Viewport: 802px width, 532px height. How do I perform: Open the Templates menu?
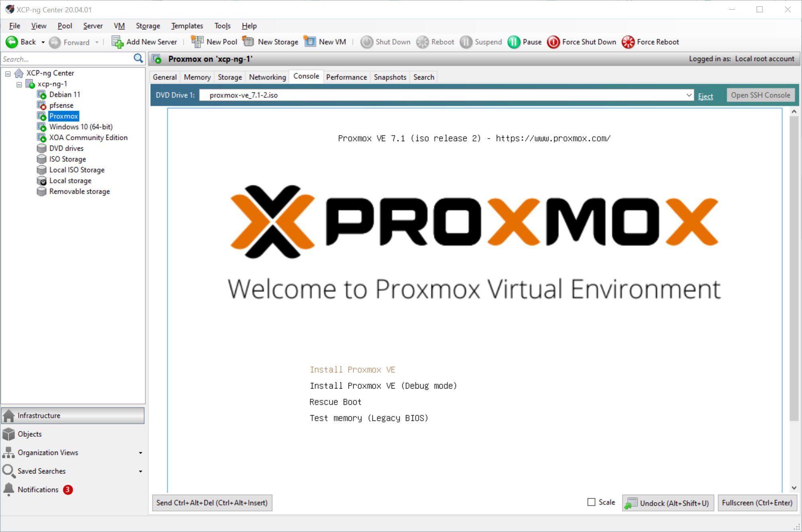pyautogui.click(x=187, y=26)
